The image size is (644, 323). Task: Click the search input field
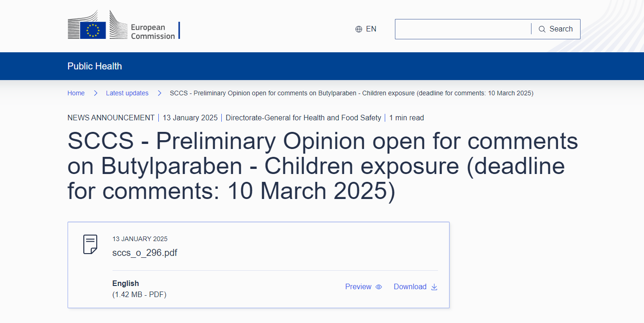point(463,29)
